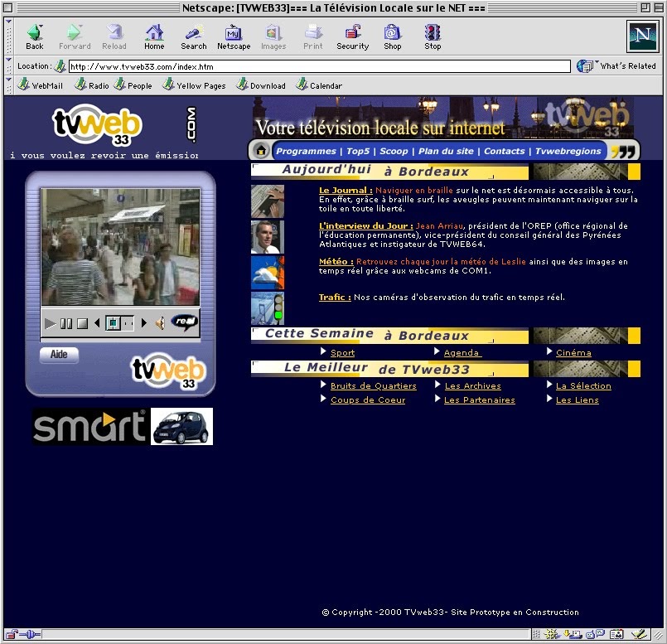667x644 pixels.
Task: Open Bruits de Quartiers link
Action: [x=374, y=385]
